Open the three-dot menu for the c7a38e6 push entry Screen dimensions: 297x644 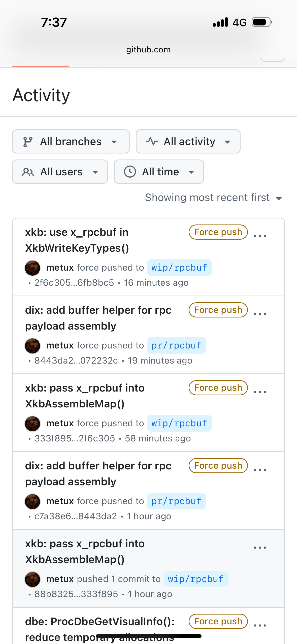(x=260, y=470)
